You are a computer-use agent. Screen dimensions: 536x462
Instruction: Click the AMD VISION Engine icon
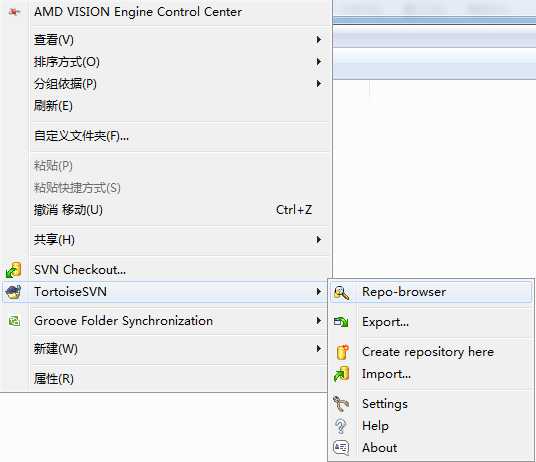pos(14,12)
